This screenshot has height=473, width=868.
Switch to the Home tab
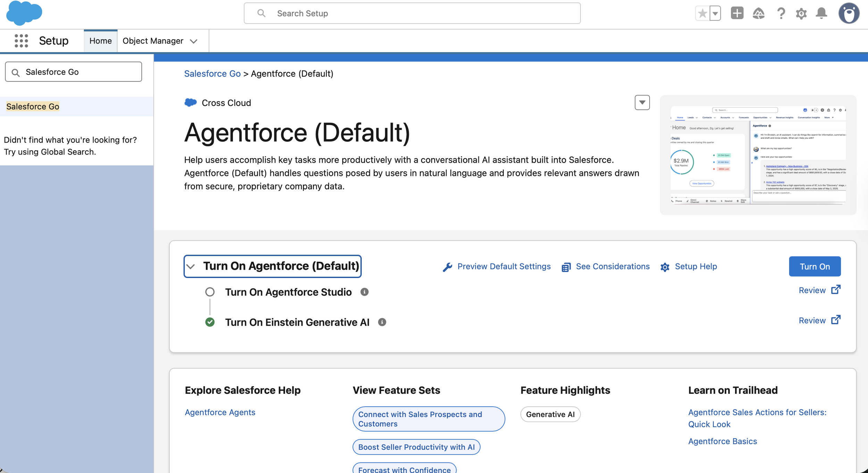click(100, 41)
